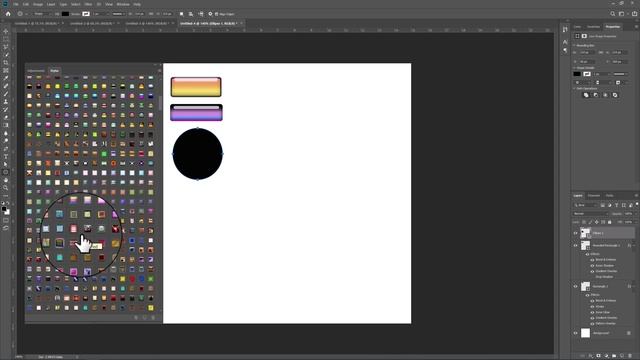Toggle Inner Shadow effect visibility

pos(592,265)
